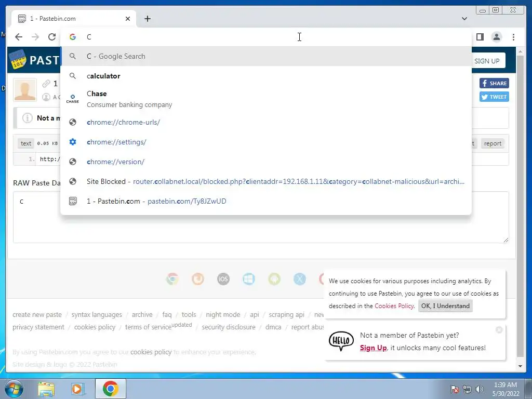Click the network tray icon

pos(467,389)
